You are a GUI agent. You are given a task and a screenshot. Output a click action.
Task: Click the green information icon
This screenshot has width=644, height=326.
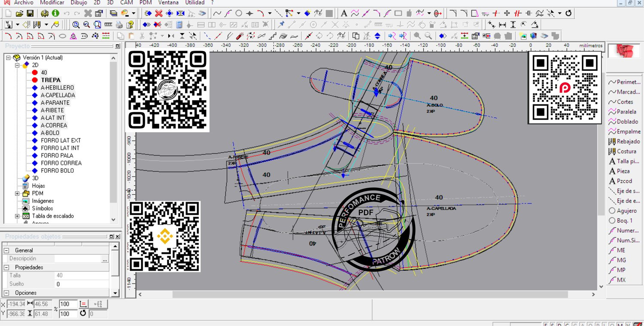pyautogui.click(x=55, y=13)
